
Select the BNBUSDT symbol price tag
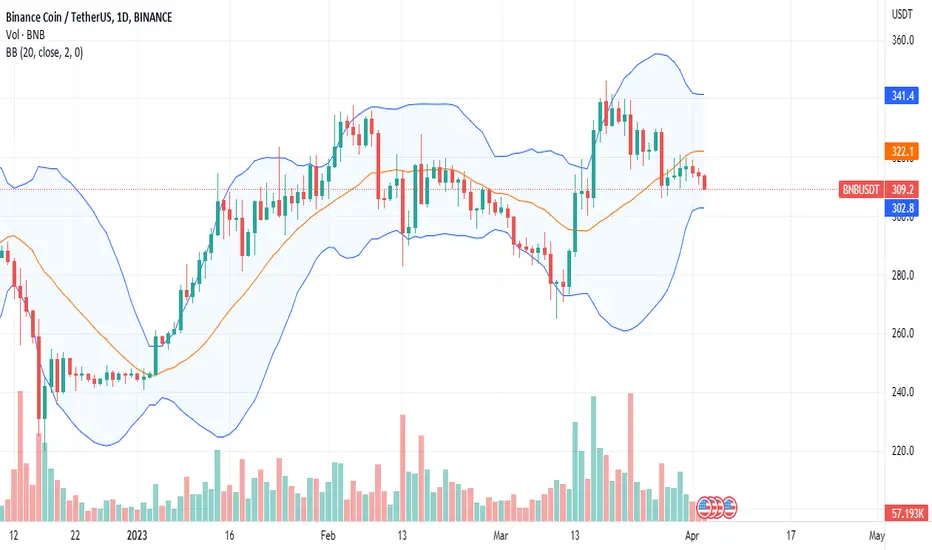[861, 190]
